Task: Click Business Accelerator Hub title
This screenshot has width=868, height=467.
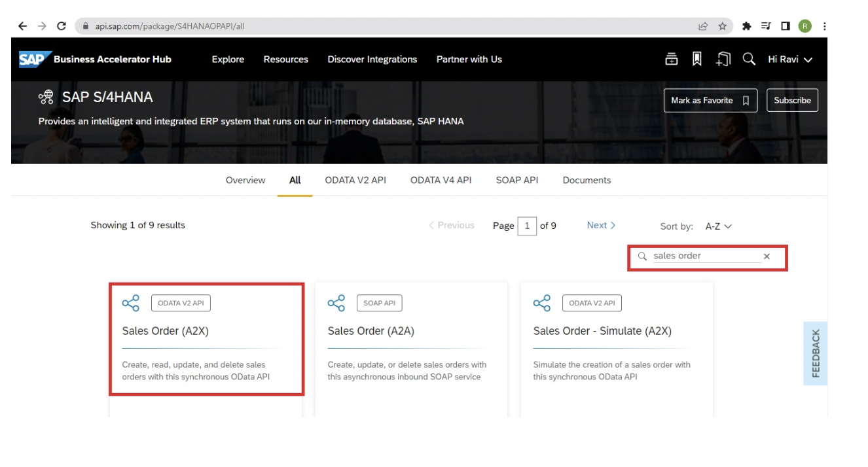Action: tap(113, 60)
